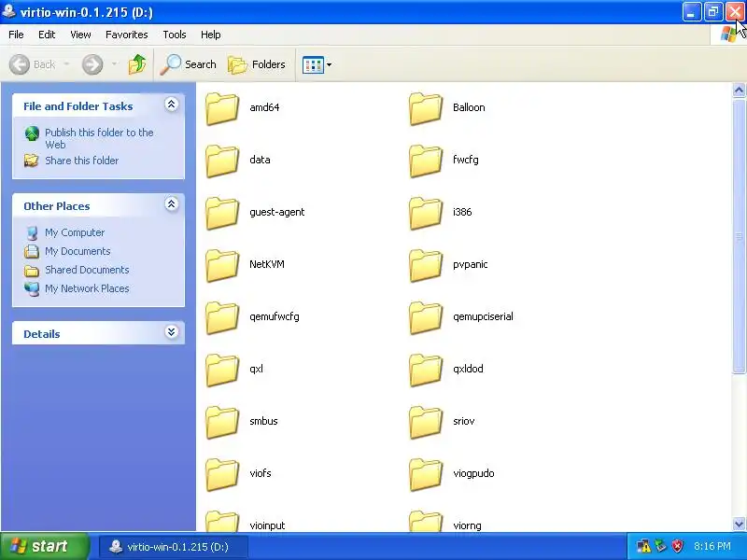The height and width of the screenshot is (560, 747).
Task: Click the Safely Remove Hardware tray icon
Action: pos(660,546)
